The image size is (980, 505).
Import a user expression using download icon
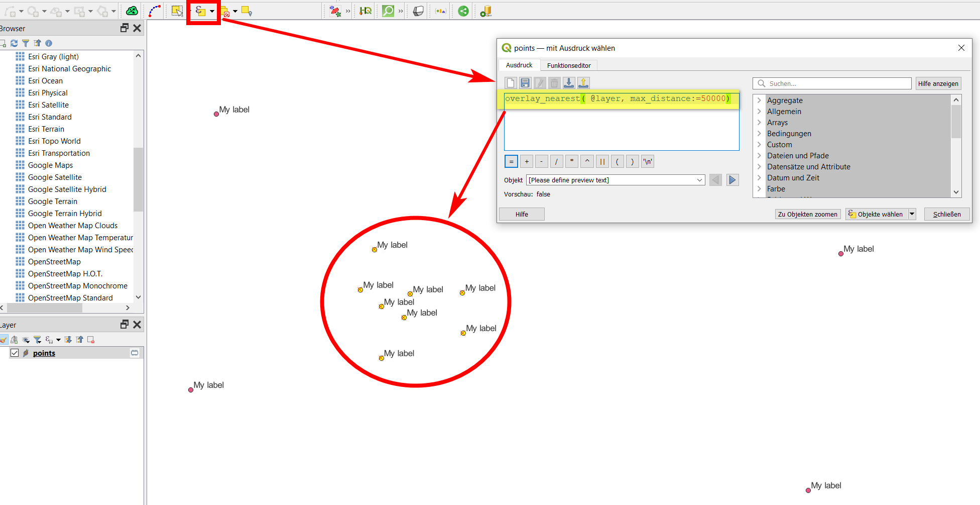[x=568, y=82]
